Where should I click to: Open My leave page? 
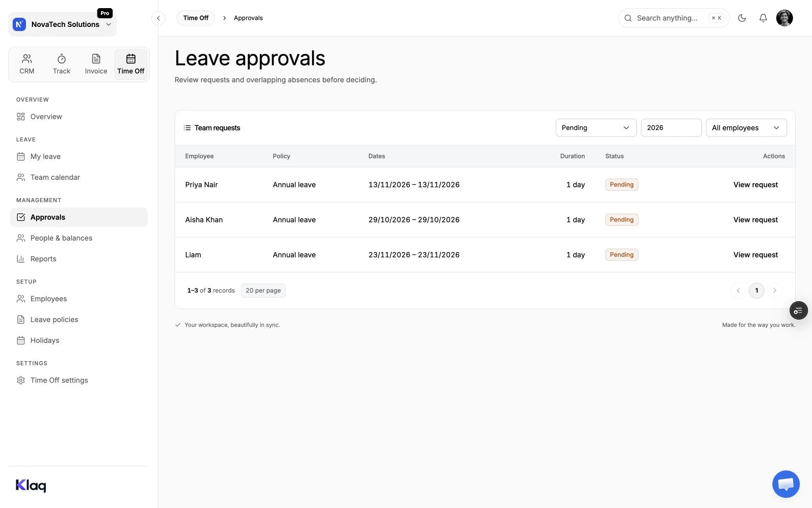pos(79,156)
